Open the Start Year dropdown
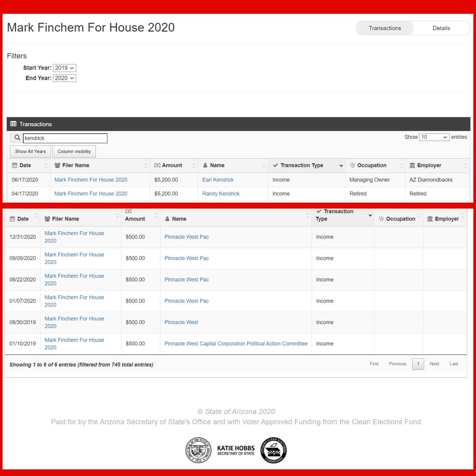This screenshot has width=476, height=476. 65,68
